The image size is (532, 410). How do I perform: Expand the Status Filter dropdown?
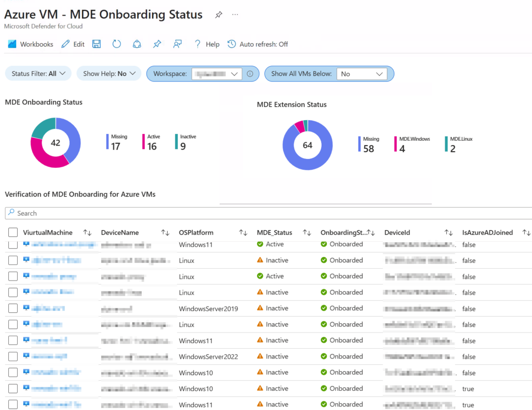[x=38, y=74]
